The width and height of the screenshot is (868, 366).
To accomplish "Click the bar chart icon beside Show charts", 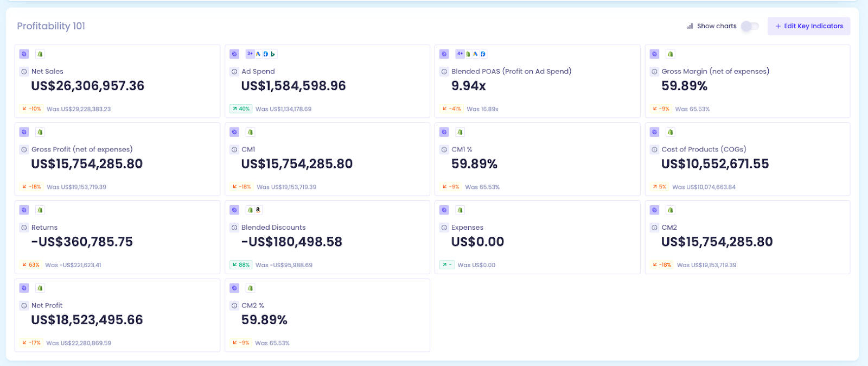I will [x=690, y=26].
